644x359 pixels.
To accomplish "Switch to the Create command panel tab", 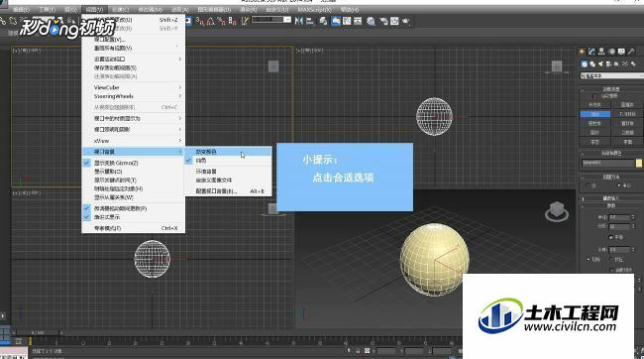I will pyautogui.click(x=582, y=52).
